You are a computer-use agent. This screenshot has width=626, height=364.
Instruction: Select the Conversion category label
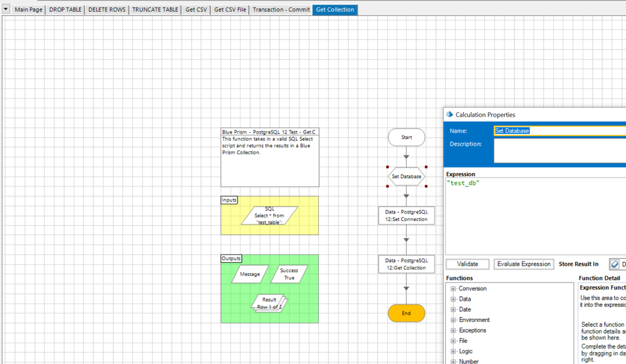coord(472,289)
